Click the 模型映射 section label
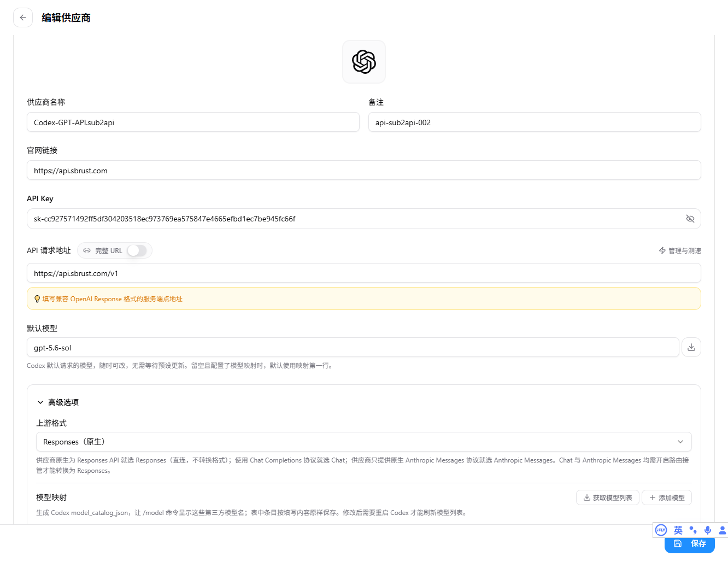Viewport: 728px width, 562px height. 51,497
